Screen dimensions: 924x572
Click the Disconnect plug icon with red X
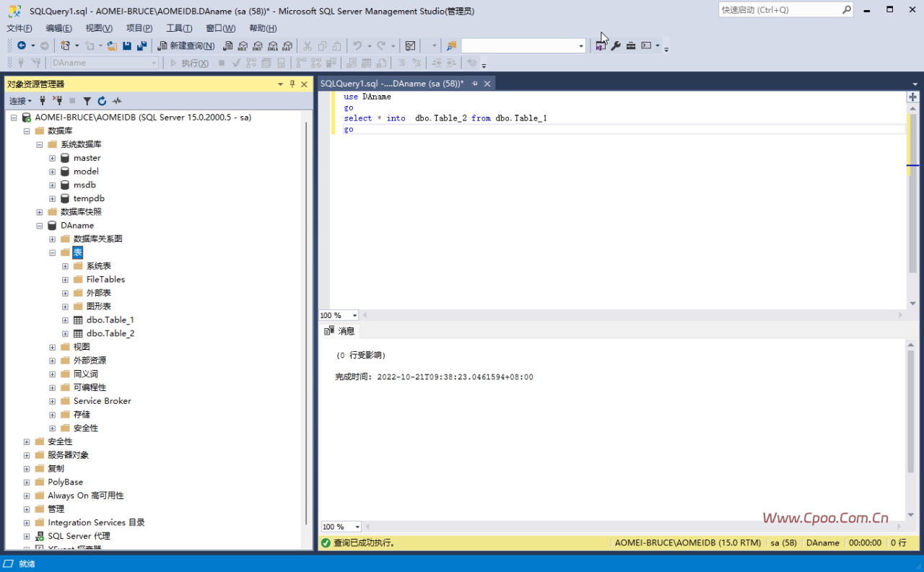[58, 101]
